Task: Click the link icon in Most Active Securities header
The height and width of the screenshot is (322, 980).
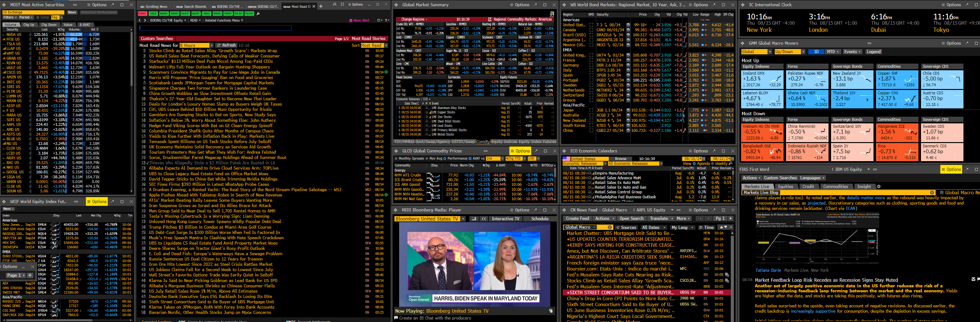Action: point(75,5)
